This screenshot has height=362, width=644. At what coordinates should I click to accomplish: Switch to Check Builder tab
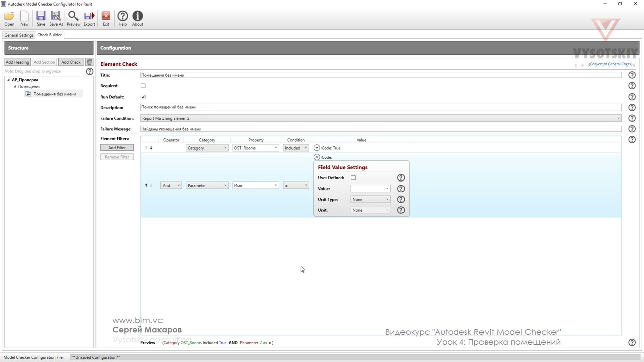pos(49,35)
